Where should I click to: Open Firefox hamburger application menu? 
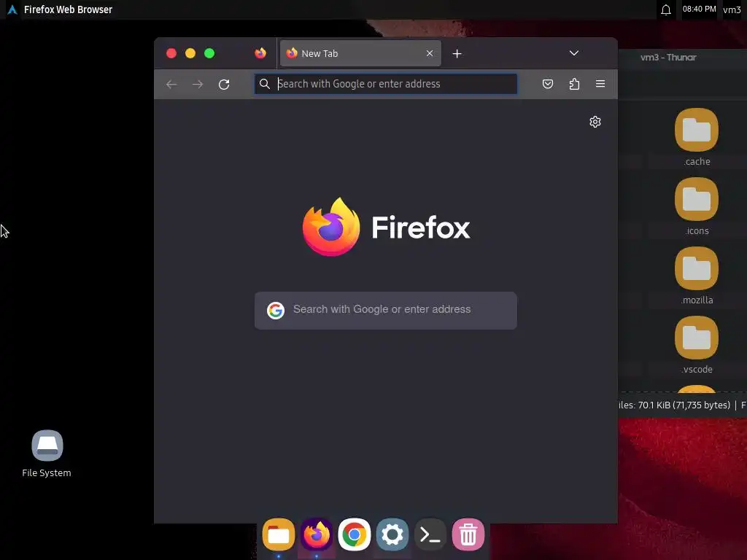pyautogui.click(x=600, y=84)
